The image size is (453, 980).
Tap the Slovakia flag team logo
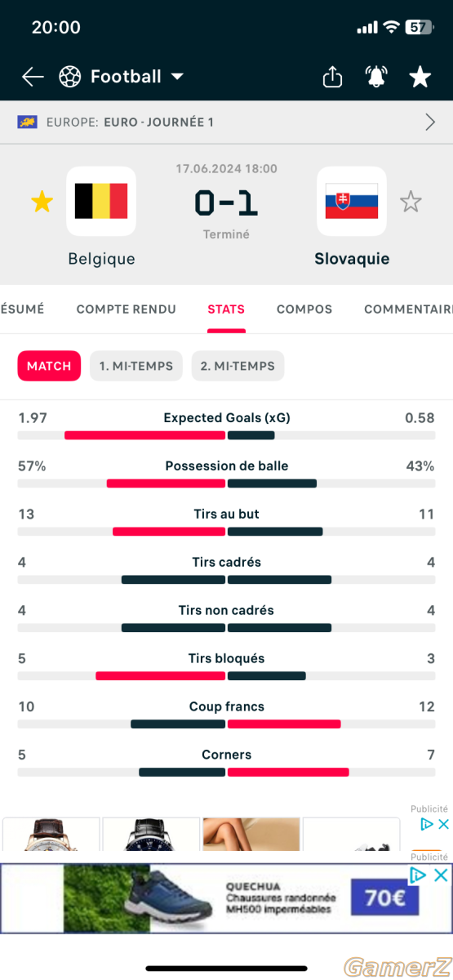pos(352,201)
